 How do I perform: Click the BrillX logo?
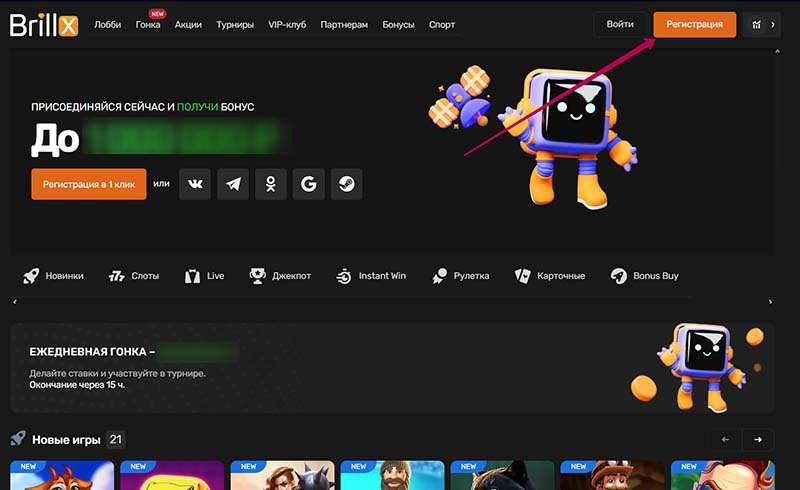(x=43, y=24)
